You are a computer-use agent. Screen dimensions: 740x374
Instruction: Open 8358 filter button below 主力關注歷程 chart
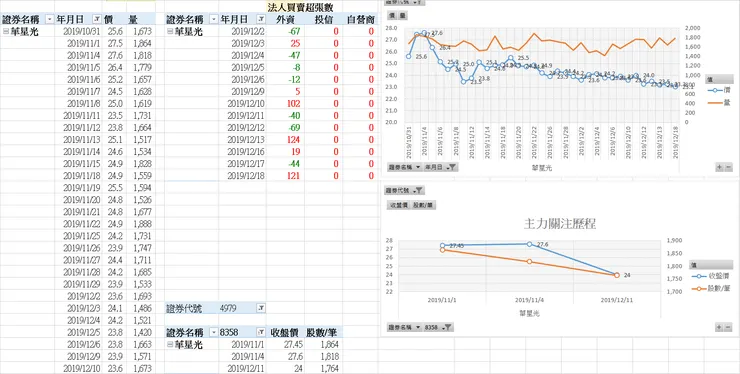click(x=438, y=327)
